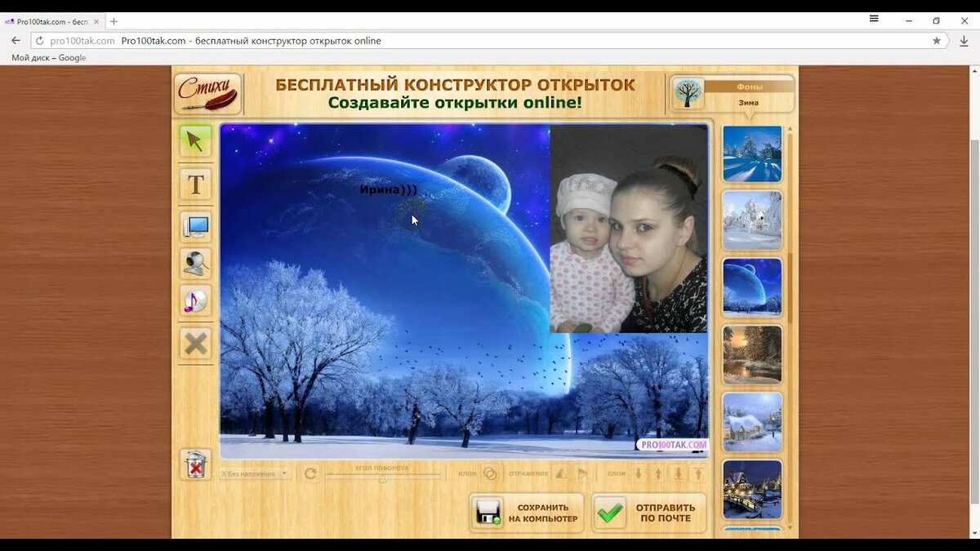
Task: Open the blend mode dropdown Без наложения
Action: coord(255,473)
